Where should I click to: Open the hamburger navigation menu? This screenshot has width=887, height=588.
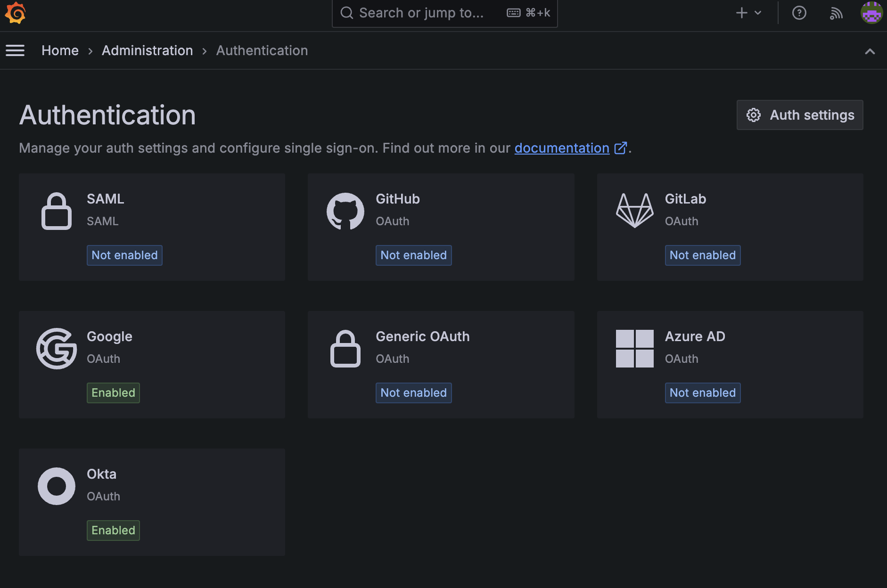pyautogui.click(x=15, y=50)
